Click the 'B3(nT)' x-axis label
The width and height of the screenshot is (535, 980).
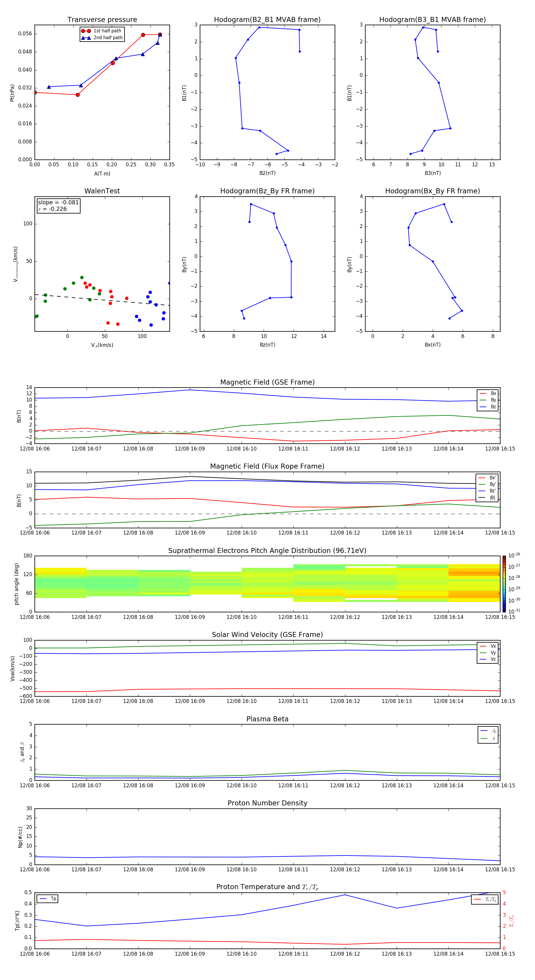pos(432,173)
